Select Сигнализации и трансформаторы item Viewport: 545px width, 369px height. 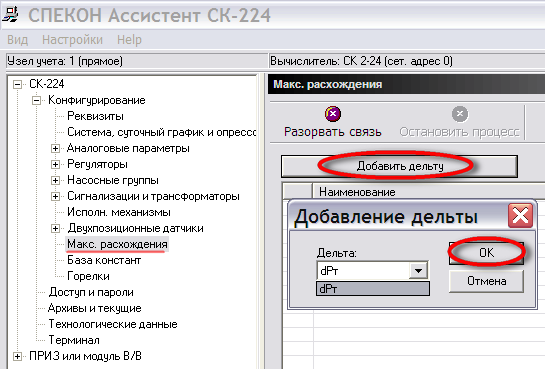[x=153, y=196]
